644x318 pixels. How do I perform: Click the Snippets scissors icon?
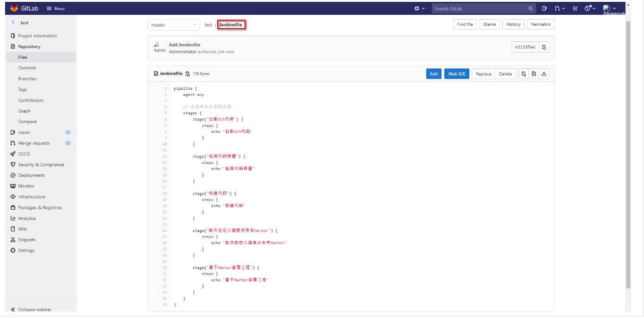click(13, 240)
